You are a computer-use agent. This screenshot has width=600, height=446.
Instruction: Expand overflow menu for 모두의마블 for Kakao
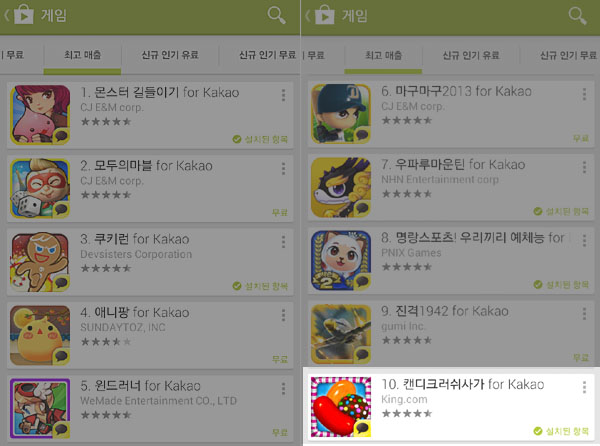[283, 169]
